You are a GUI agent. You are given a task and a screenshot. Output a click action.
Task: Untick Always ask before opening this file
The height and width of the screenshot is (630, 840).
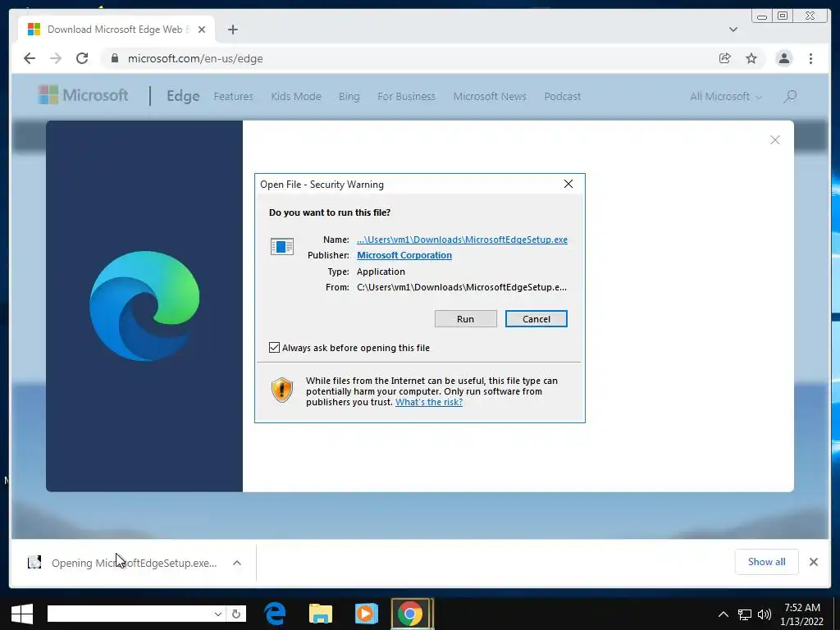click(274, 348)
